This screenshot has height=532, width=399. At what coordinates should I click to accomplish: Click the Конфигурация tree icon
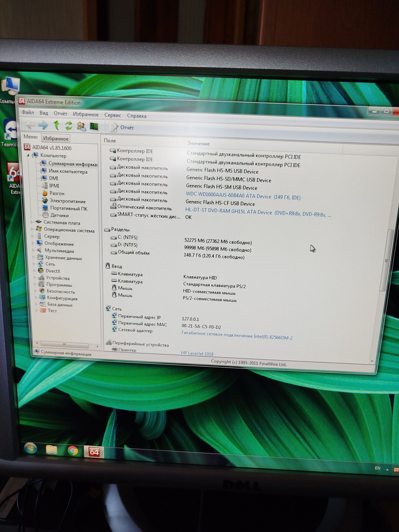(x=42, y=298)
